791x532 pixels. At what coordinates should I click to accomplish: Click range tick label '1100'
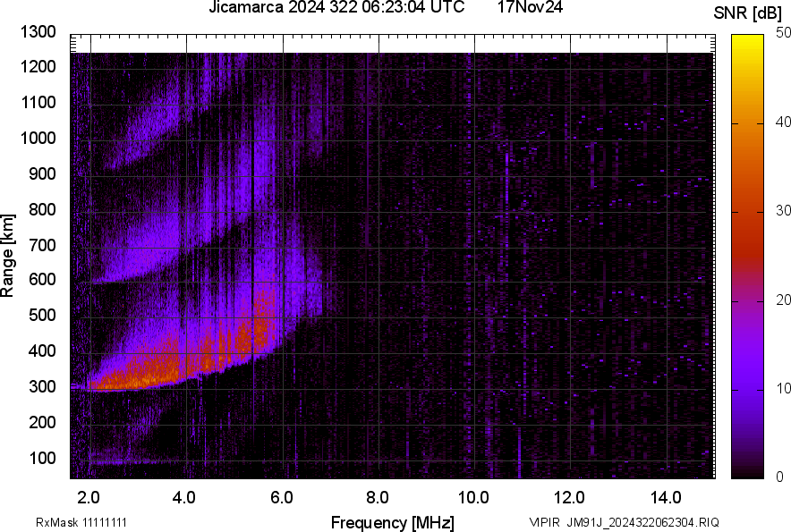[x=38, y=102]
